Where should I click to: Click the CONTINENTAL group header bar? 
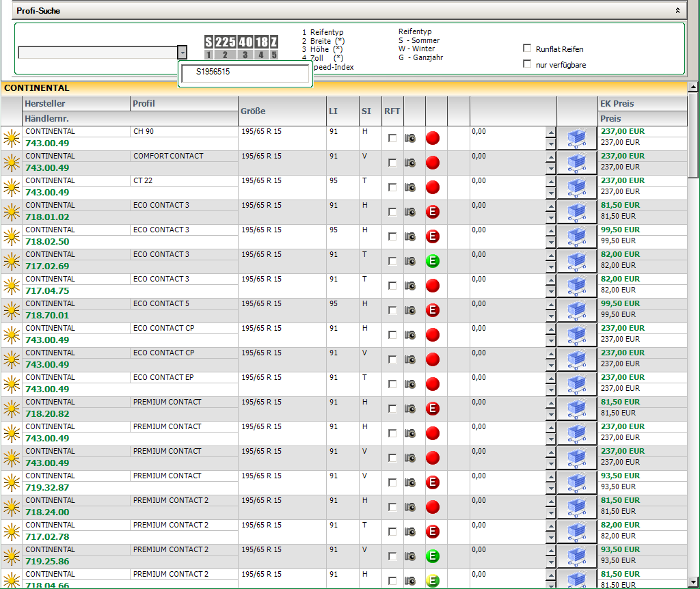pos(344,88)
